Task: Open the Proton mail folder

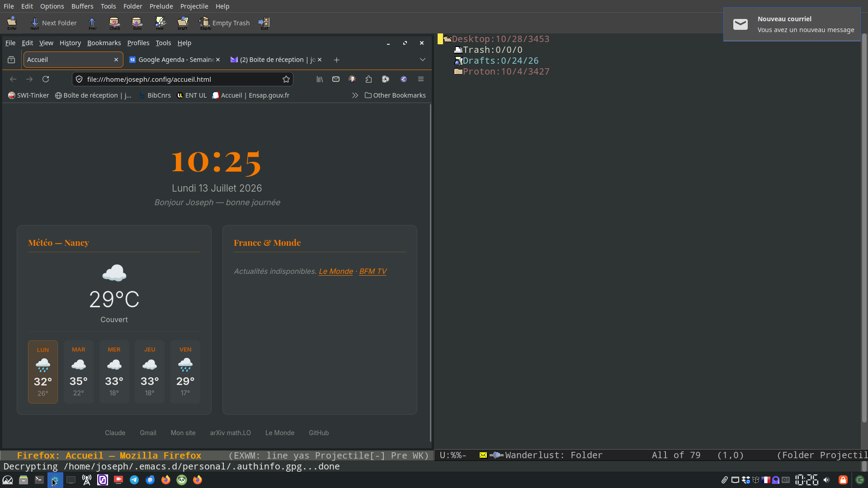Action: click(x=506, y=71)
